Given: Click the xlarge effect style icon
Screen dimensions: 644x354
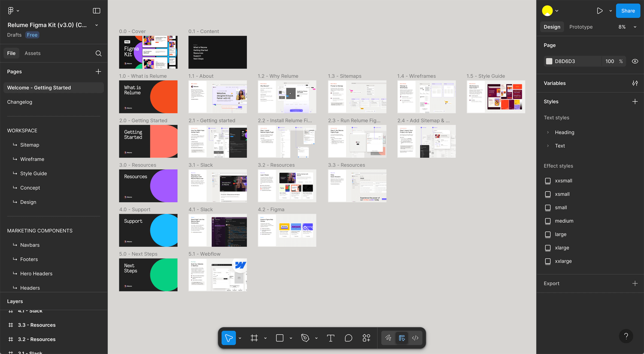Looking at the screenshot, I should tap(548, 248).
